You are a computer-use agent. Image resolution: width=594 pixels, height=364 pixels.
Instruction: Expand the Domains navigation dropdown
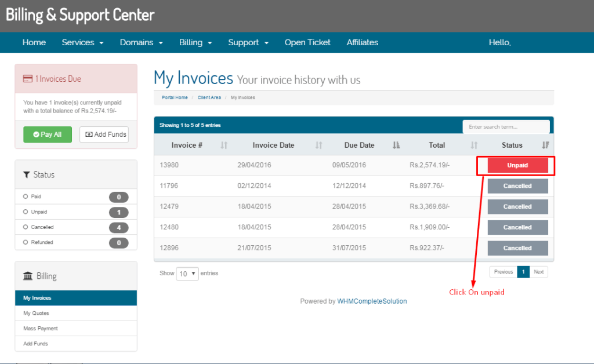pos(141,42)
